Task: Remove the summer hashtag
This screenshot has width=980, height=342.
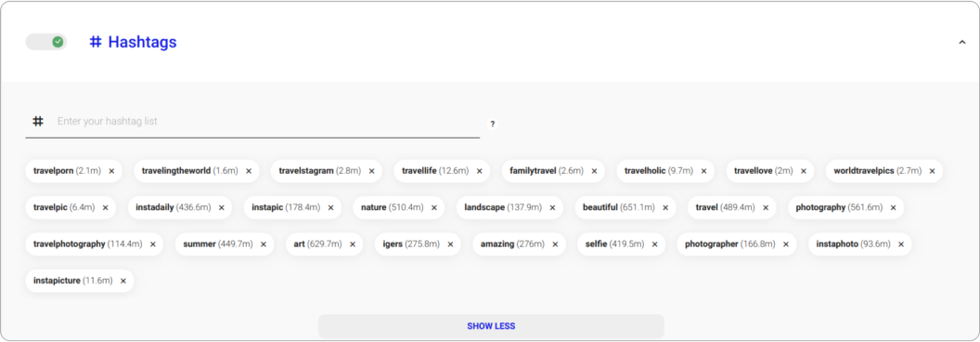Action: coord(264,244)
